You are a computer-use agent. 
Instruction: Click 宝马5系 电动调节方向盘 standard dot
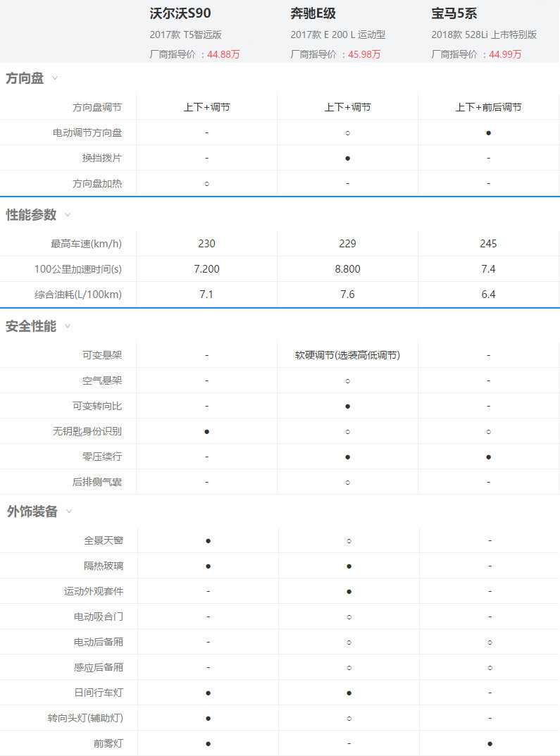pyautogui.click(x=488, y=132)
